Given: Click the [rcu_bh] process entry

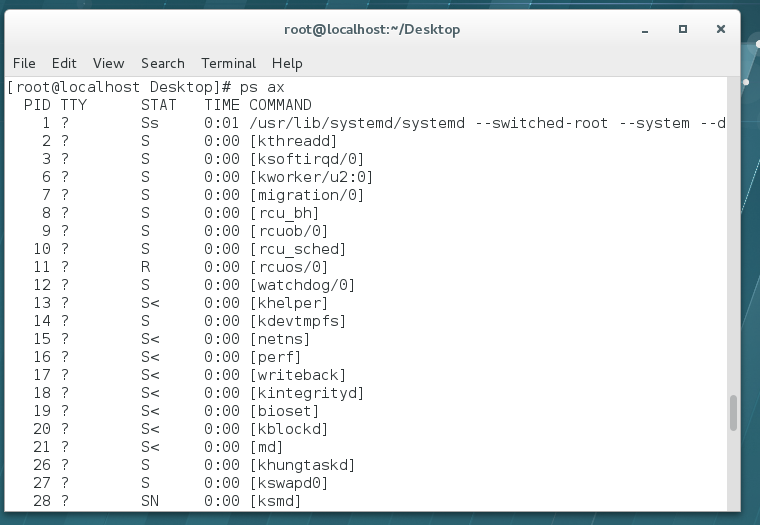Looking at the screenshot, I should [284, 213].
